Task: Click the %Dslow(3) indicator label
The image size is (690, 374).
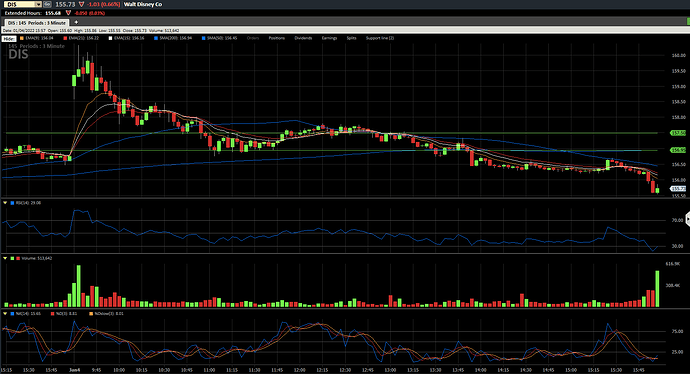Action: click(x=109, y=314)
